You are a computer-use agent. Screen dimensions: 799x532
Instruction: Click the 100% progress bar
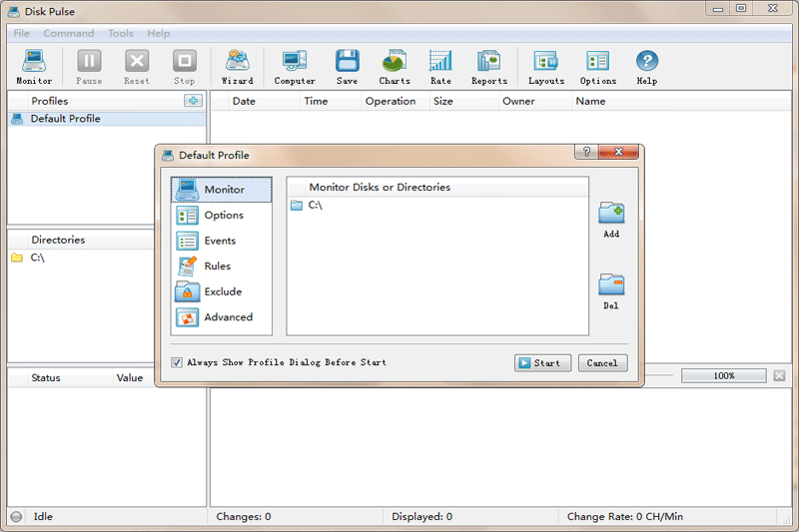pyautogui.click(x=723, y=375)
